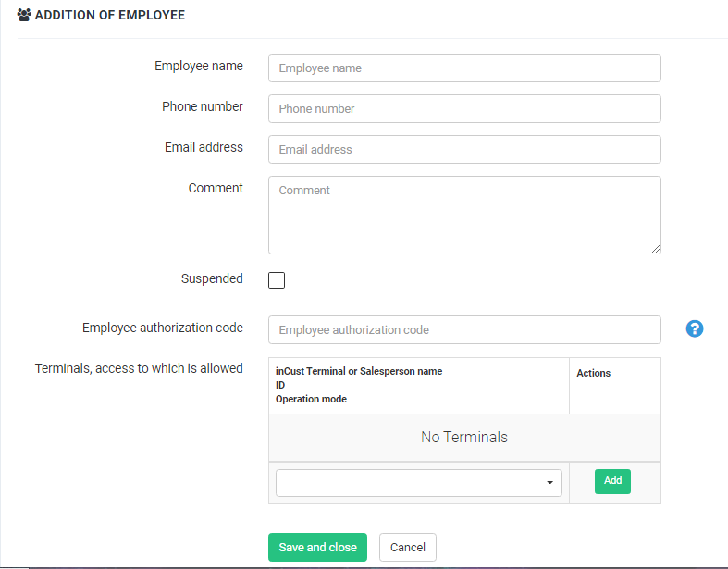The image size is (728, 569).
Task: Cancel adding the employee
Action: [x=408, y=547]
